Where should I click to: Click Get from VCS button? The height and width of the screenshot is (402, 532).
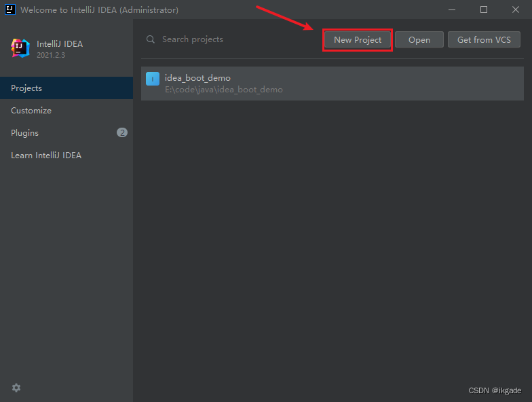point(484,39)
